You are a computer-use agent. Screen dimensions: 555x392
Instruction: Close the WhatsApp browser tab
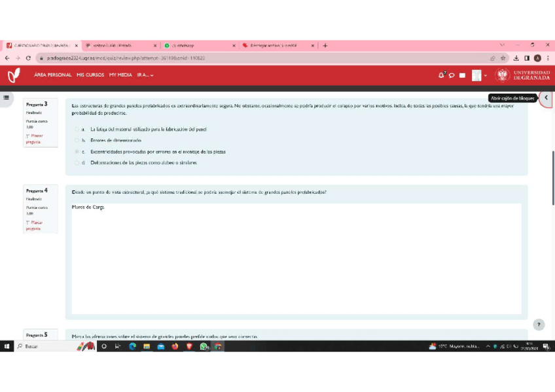pos(234,46)
